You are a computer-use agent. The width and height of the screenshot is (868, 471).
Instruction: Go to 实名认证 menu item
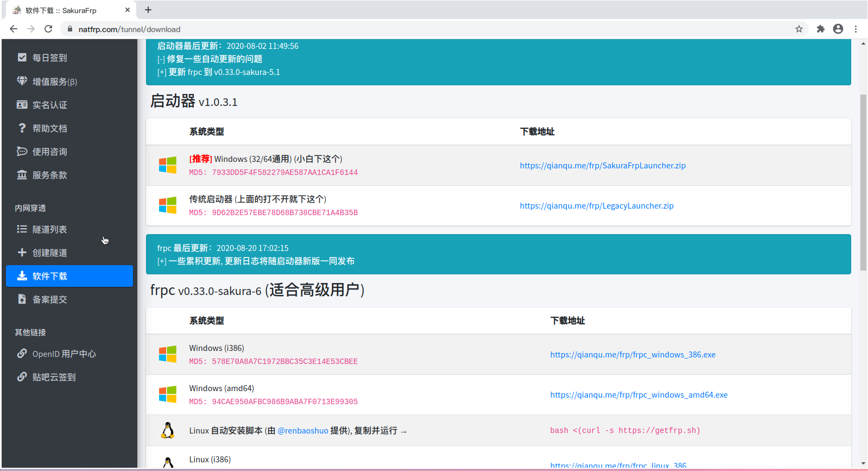(x=69, y=104)
